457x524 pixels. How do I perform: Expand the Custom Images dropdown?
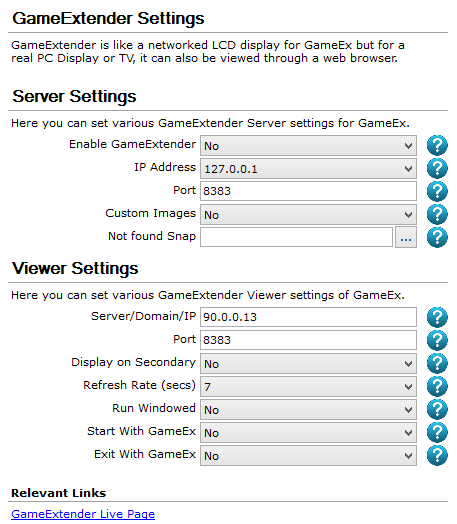tap(308, 215)
